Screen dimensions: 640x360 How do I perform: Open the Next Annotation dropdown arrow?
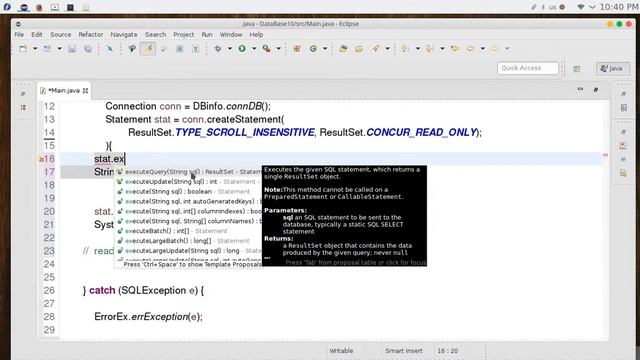418,49
